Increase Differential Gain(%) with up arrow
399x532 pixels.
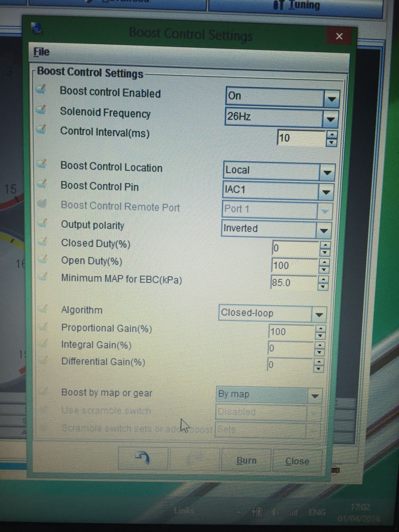pos(318,361)
